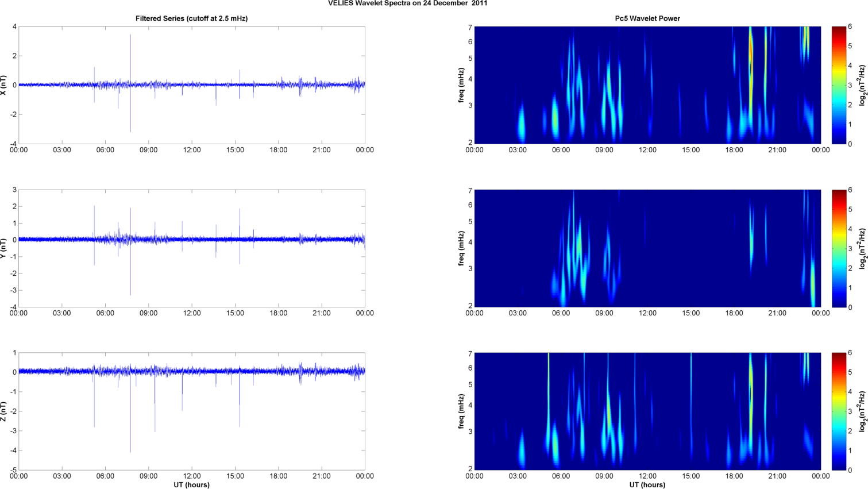
Task: Select the "Y (nT)" axis label
Action: tap(4, 248)
